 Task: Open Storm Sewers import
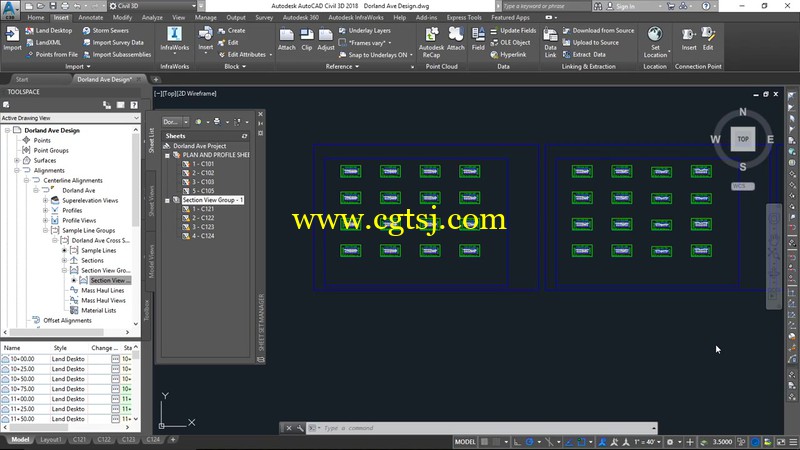tap(106, 31)
